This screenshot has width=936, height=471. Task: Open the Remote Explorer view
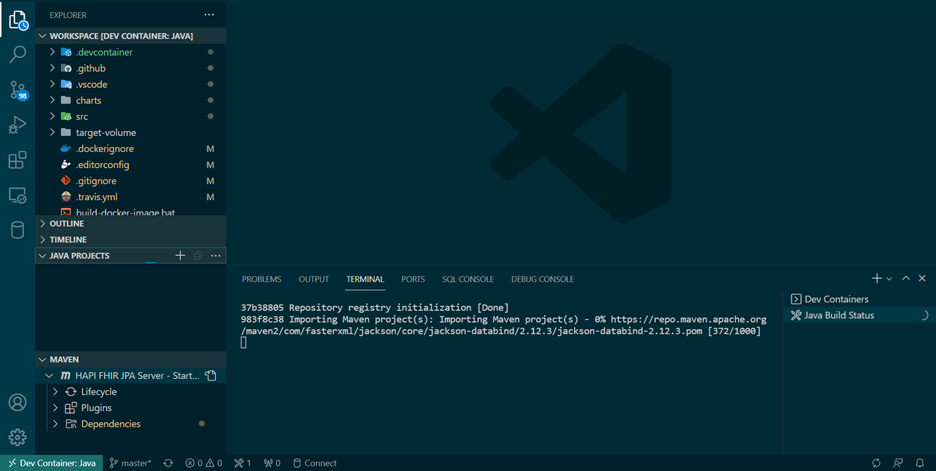pos(17,196)
